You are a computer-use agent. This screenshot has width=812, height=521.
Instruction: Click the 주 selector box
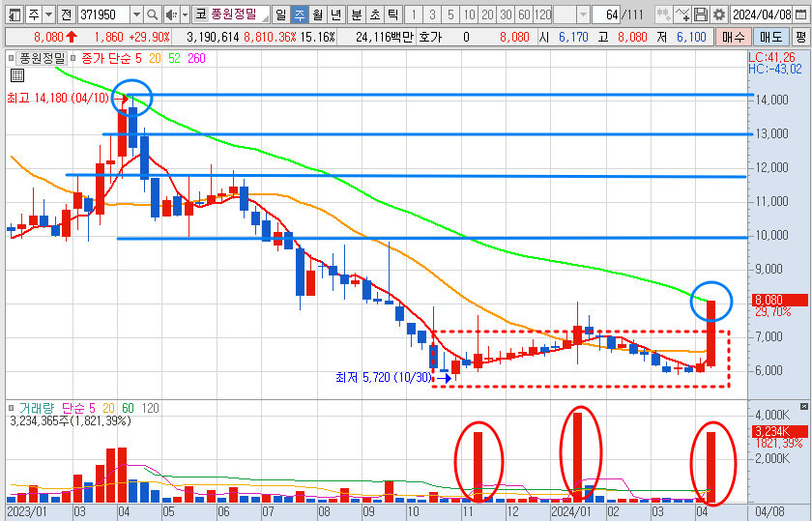[x=34, y=14]
